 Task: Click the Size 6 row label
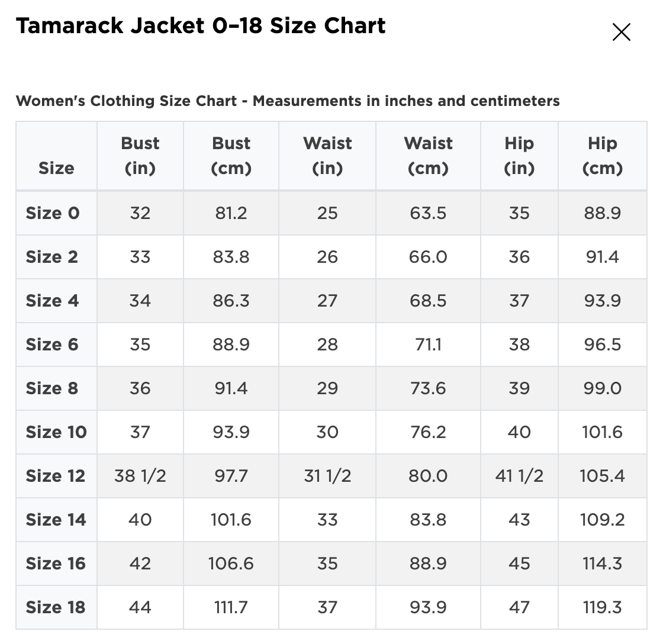(x=52, y=344)
